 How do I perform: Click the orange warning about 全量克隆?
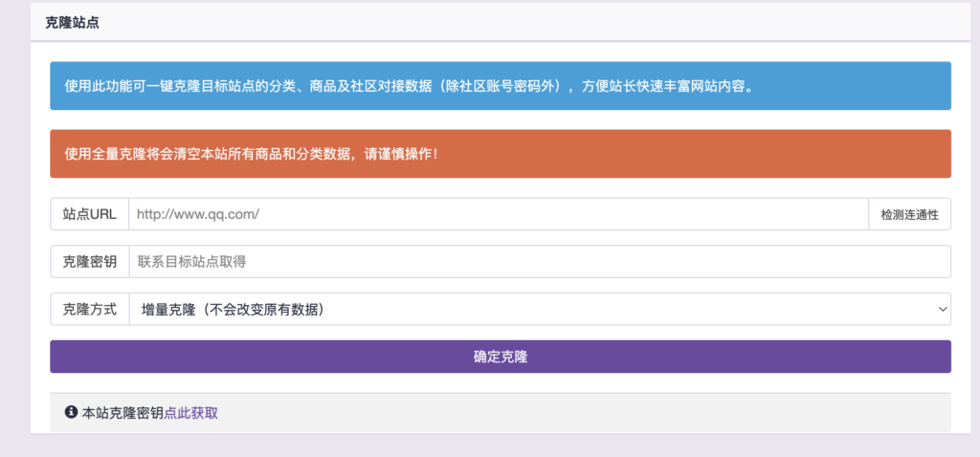pos(501,154)
